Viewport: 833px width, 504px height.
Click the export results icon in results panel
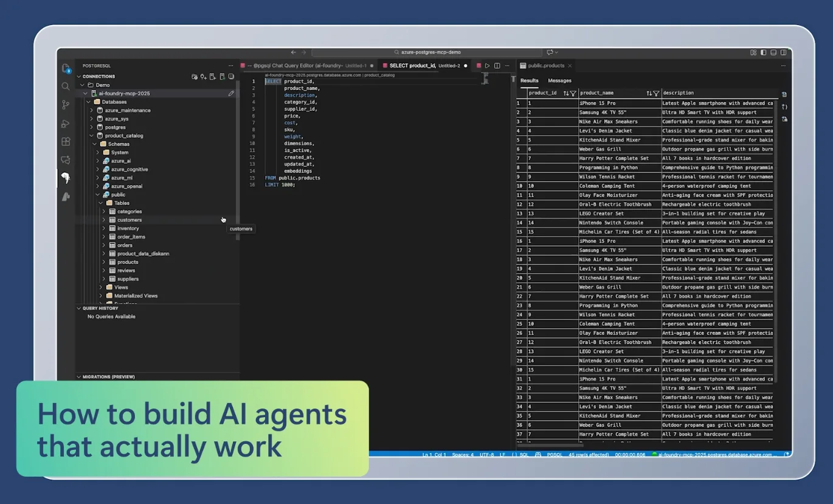[x=784, y=94]
